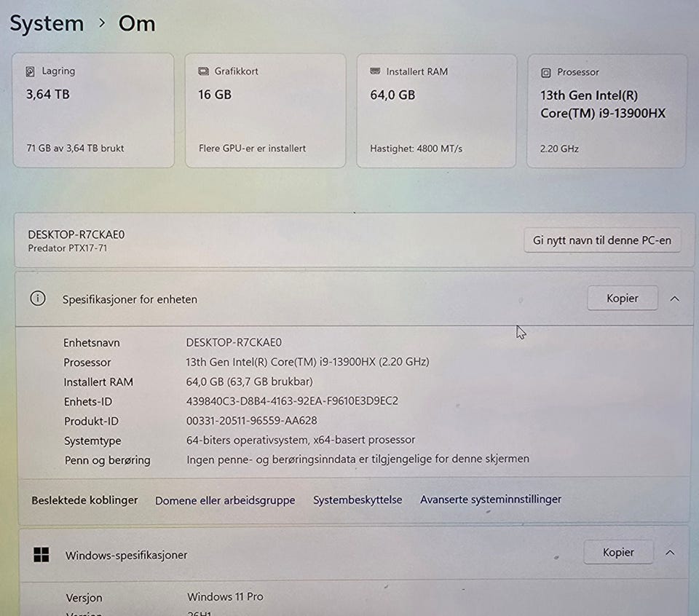Click Hastighet: 4800 MT/s text
This screenshot has height=616, width=699.
[x=416, y=149]
